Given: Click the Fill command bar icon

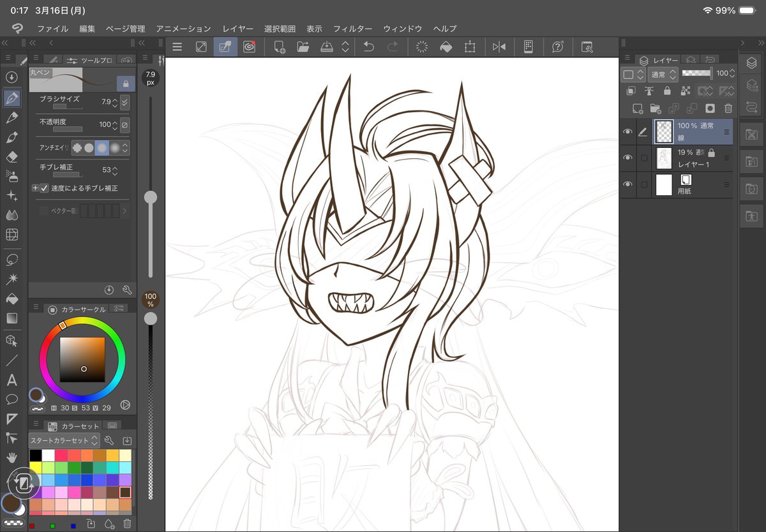Looking at the screenshot, I should tap(446, 47).
